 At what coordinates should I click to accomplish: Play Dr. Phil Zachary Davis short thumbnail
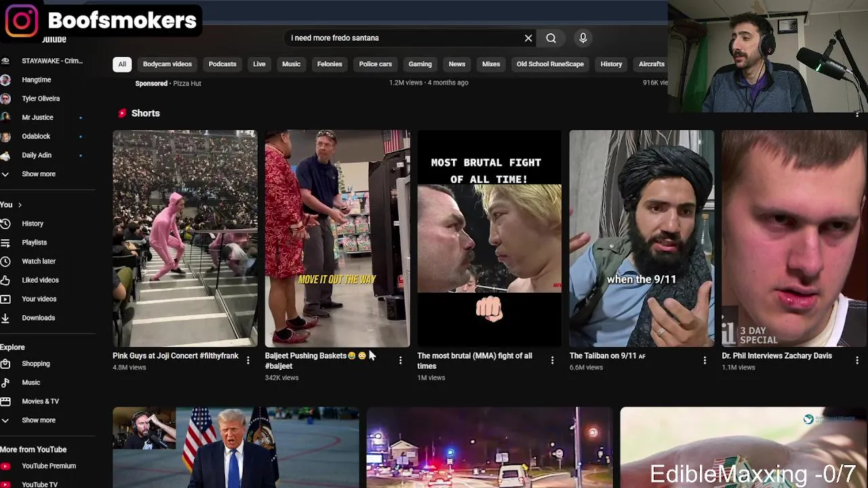(x=794, y=239)
